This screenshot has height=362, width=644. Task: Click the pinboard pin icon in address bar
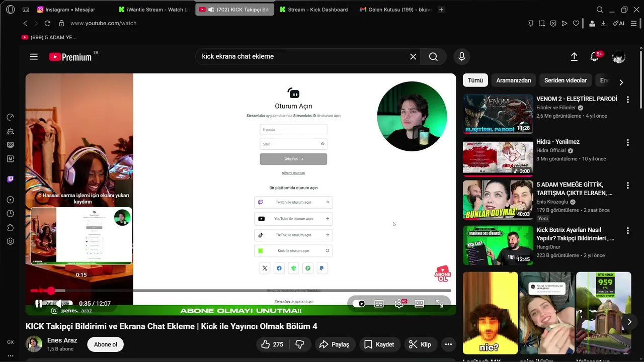[x=531, y=23]
